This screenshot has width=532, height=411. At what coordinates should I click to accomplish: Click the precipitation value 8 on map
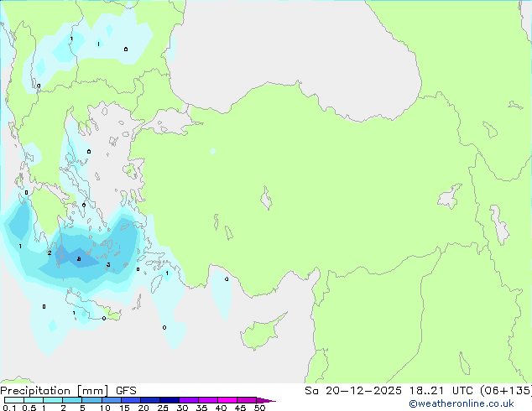click(79, 259)
